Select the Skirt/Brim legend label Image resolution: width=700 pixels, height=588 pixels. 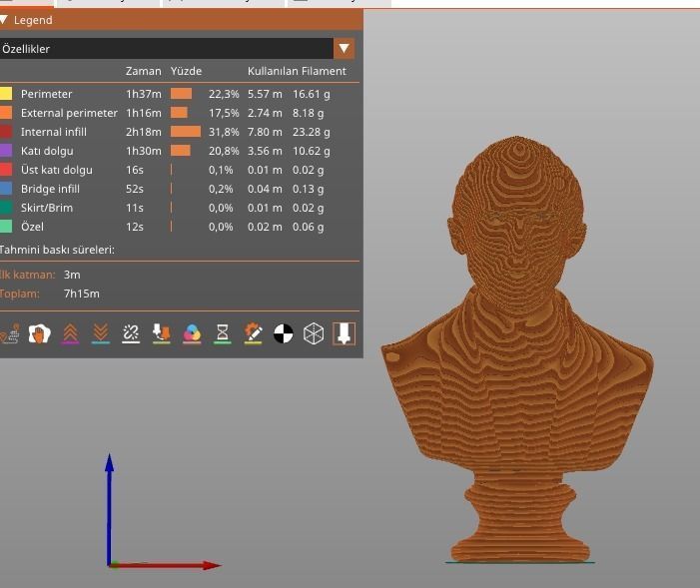click(x=47, y=208)
